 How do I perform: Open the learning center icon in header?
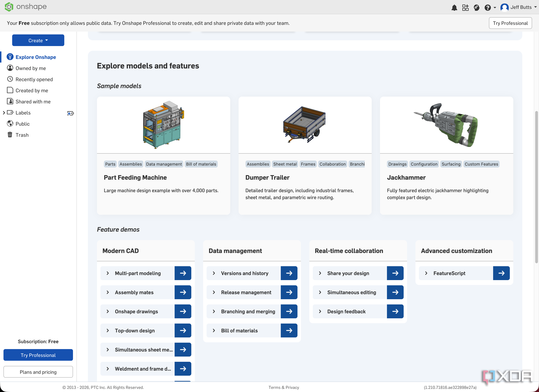pos(476,8)
